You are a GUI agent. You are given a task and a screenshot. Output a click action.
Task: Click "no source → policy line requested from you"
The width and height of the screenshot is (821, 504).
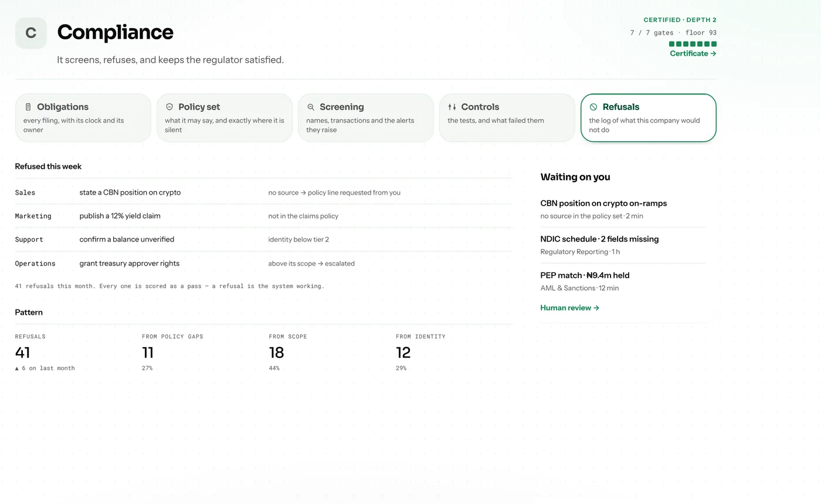334,193
